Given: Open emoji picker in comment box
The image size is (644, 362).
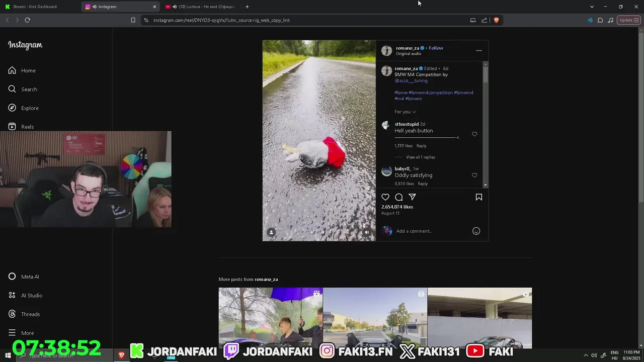Looking at the screenshot, I should [476, 231].
